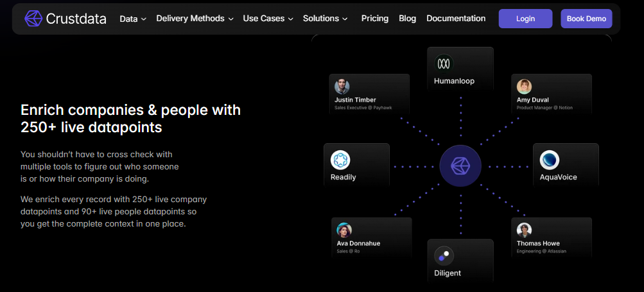The image size is (644, 292).
Task: Open the Blog link
Action: click(x=408, y=19)
